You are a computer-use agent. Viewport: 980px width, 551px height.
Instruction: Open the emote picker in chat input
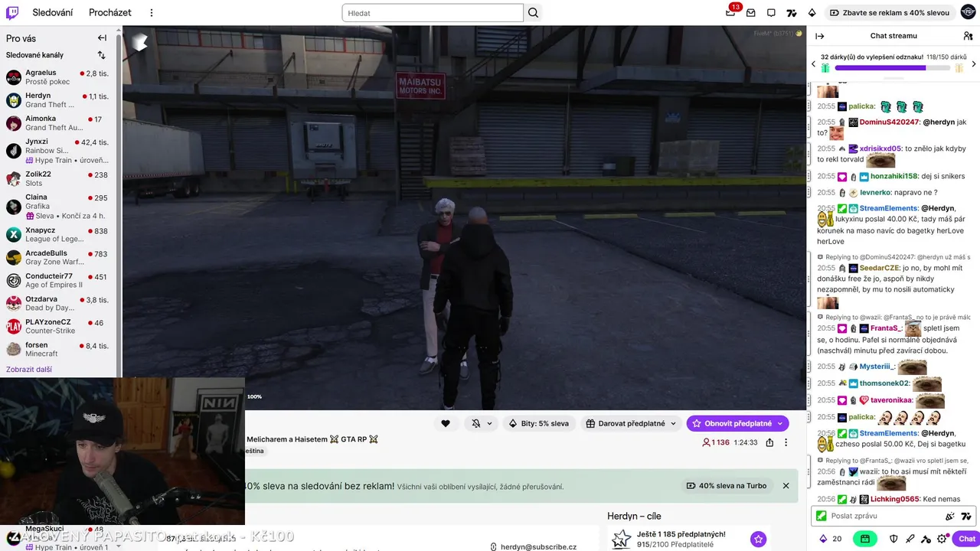click(950, 516)
